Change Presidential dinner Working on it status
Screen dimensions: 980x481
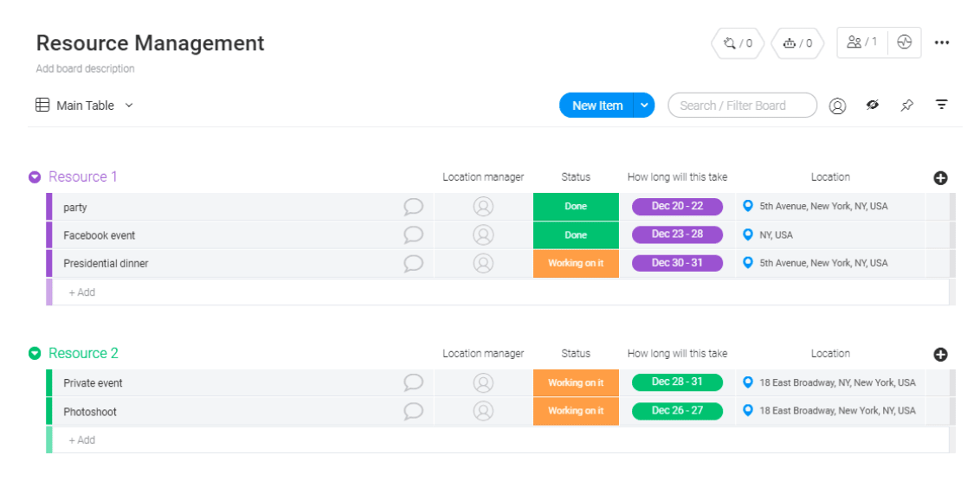click(576, 263)
